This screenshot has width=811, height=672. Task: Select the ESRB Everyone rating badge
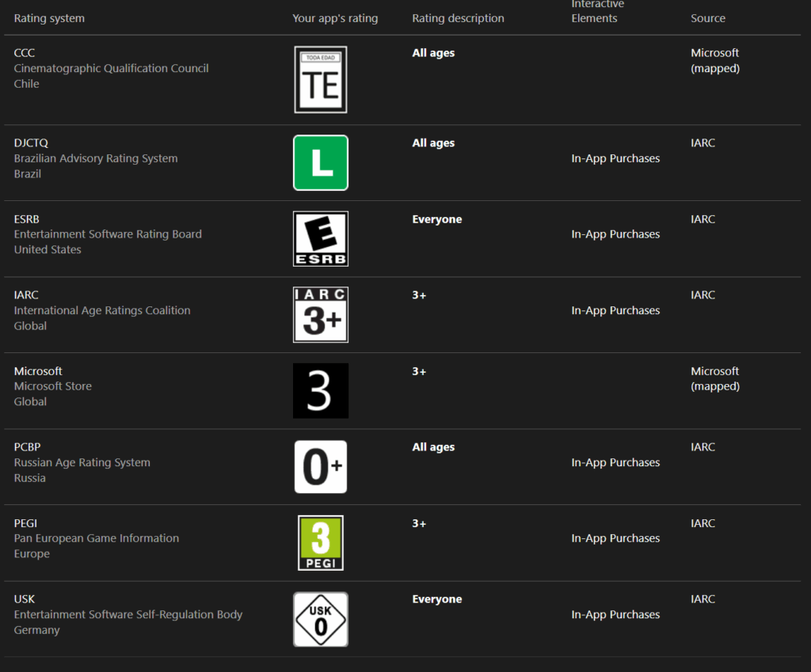click(x=321, y=239)
